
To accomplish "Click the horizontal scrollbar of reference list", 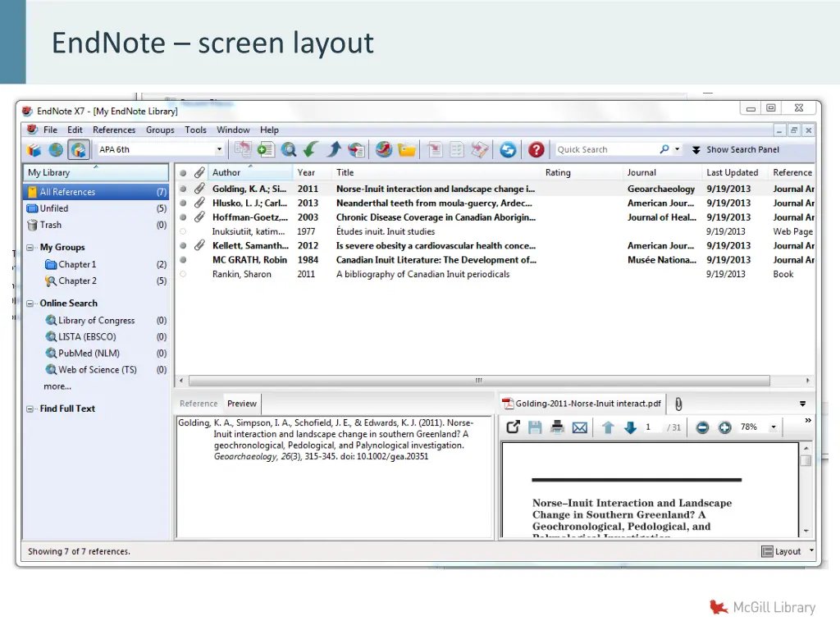I will coord(479,381).
